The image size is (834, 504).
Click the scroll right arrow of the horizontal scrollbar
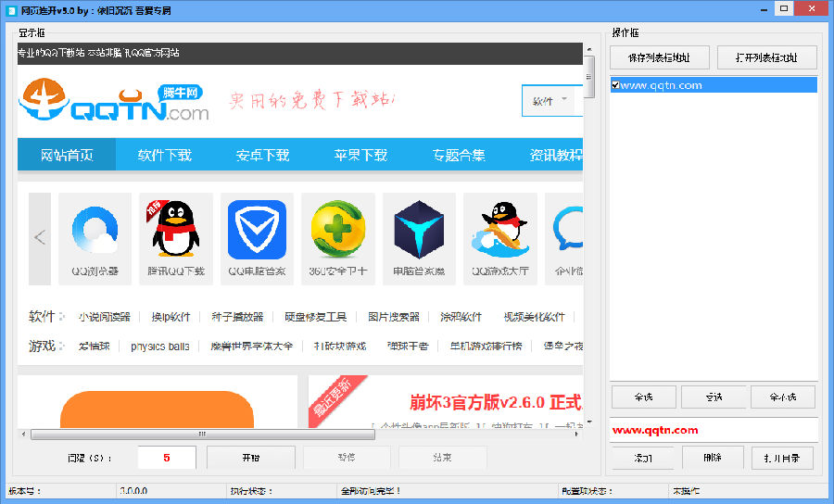point(577,435)
